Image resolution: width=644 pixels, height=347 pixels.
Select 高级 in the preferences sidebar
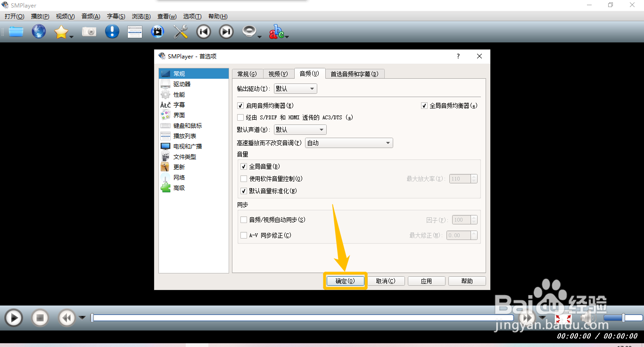pyautogui.click(x=194, y=188)
